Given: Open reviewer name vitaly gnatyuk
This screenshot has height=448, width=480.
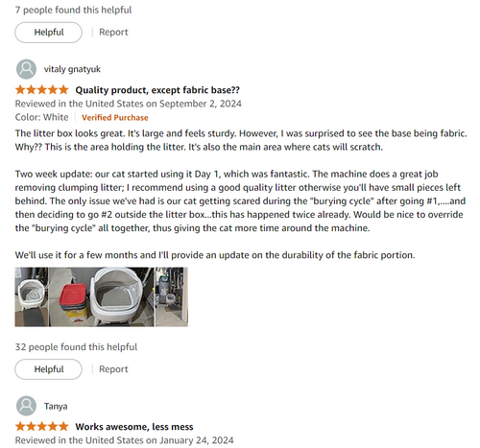Looking at the screenshot, I should click(x=72, y=69).
